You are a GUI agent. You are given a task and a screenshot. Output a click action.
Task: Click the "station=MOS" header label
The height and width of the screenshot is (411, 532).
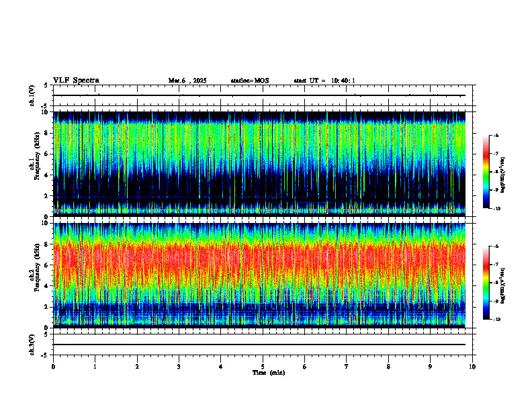(250, 81)
